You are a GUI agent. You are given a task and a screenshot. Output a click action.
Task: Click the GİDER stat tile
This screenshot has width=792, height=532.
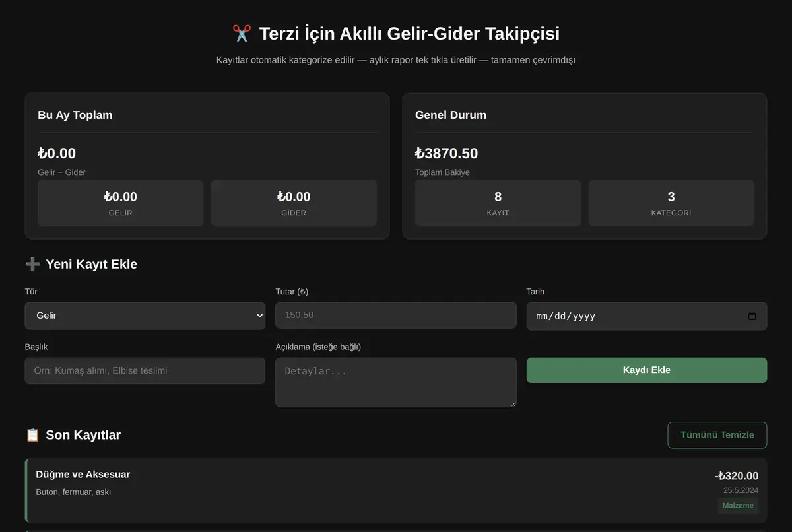(x=294, y=203)
